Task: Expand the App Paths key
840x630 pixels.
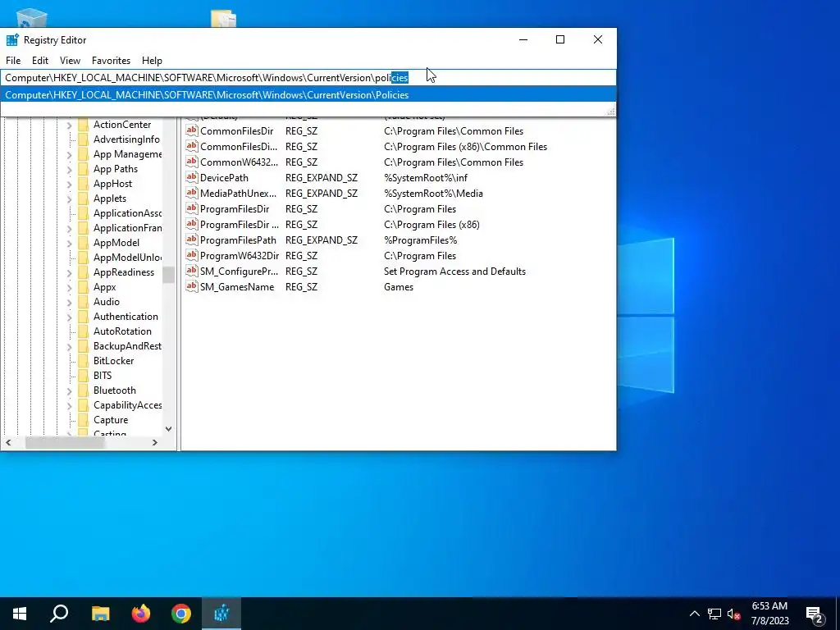Action: coord(69,169)
